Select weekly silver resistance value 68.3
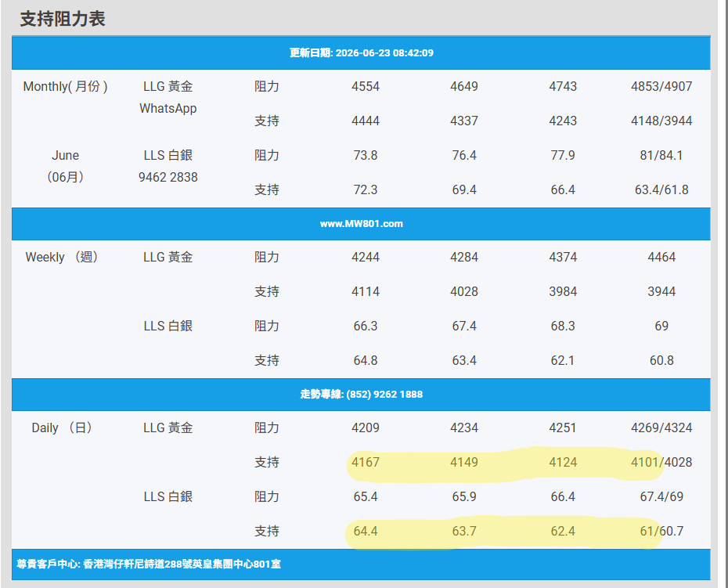Screen dimensions: 728x588 pyautogui.click(x=563, y=326)
